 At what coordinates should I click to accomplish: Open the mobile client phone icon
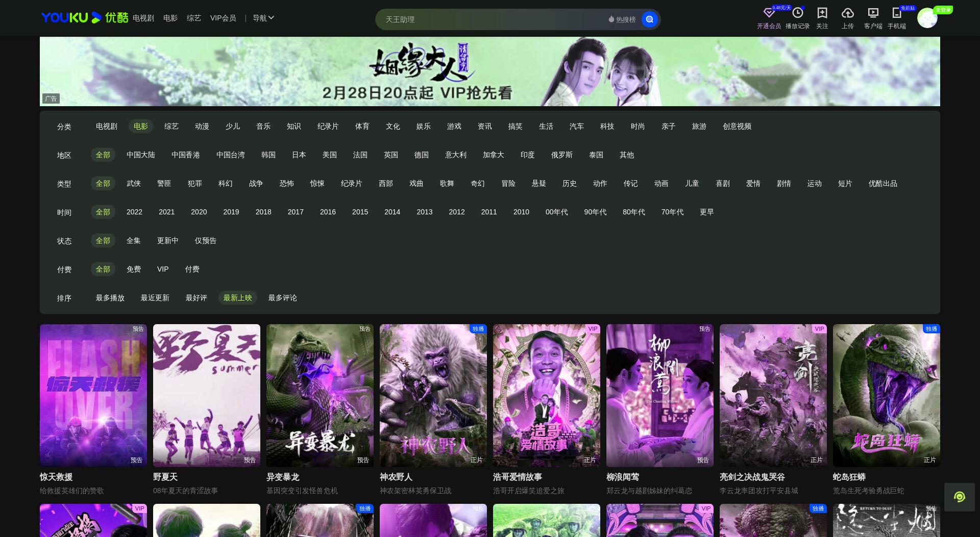pos(896,13)
